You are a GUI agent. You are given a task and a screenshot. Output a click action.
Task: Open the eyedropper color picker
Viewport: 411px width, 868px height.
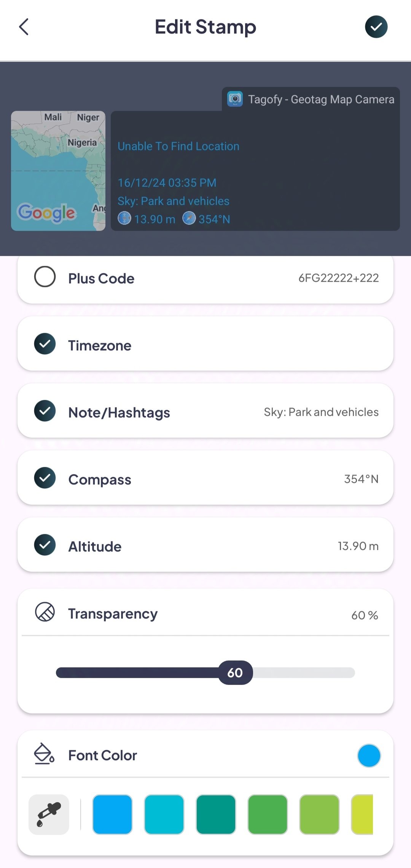coord(49,814)
